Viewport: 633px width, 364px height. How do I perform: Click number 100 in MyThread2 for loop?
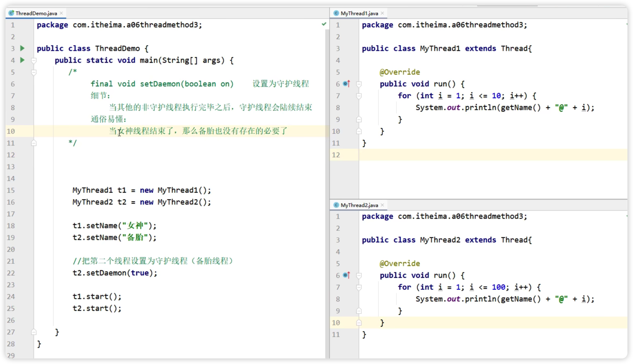(499, 287)
